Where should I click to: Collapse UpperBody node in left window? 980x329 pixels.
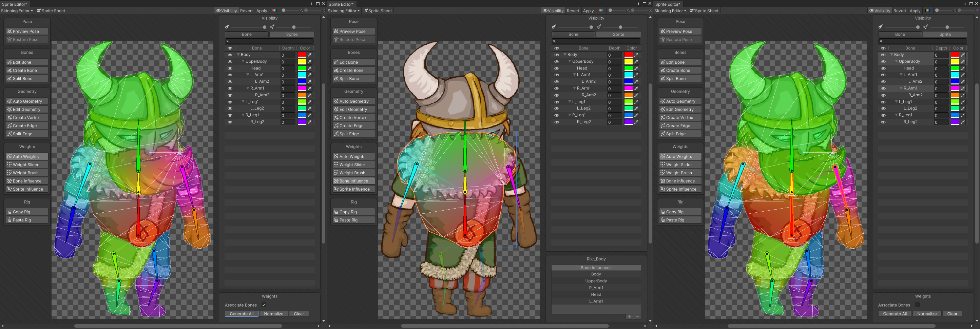[243, 62]
